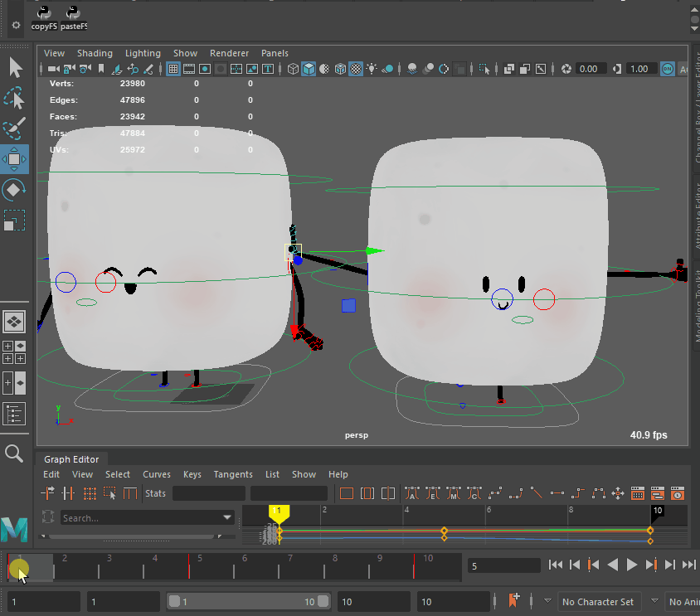Go to start of playback range
The width and height of the screenshot is (700, 616).
point(556,565)
